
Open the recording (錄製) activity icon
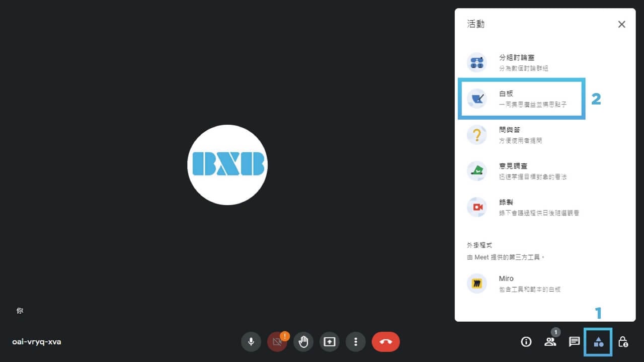pyautogui.click(x=477, y=207)
